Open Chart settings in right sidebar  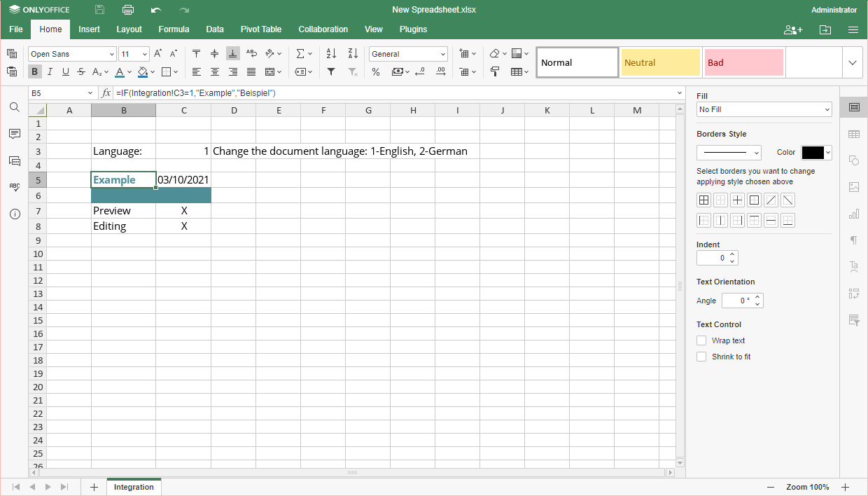853,214
